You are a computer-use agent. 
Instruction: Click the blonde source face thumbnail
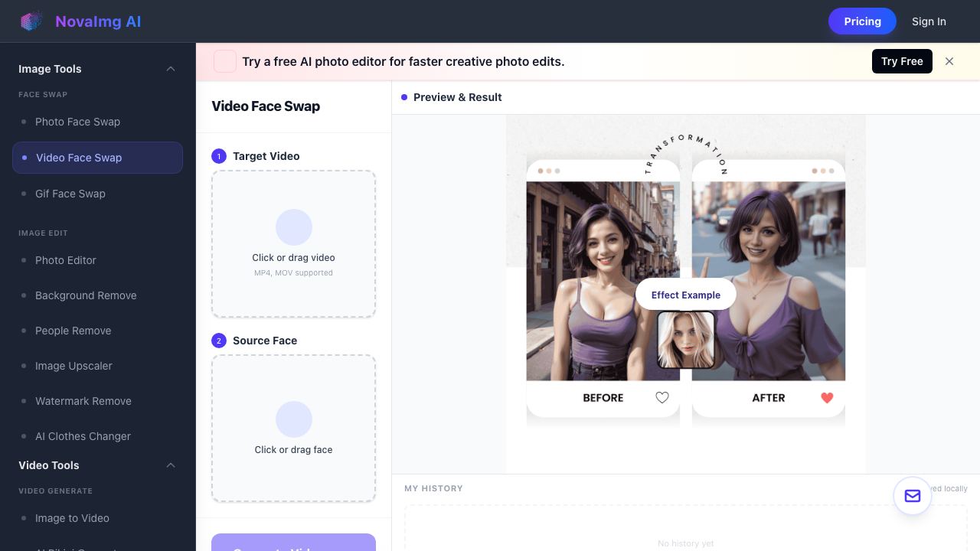click(x=686, y=340)
